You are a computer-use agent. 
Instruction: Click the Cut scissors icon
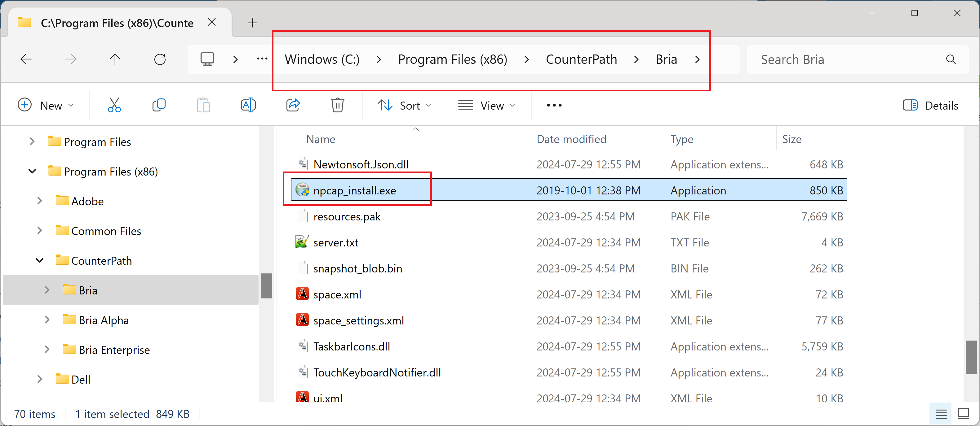(x=114, y=105)
